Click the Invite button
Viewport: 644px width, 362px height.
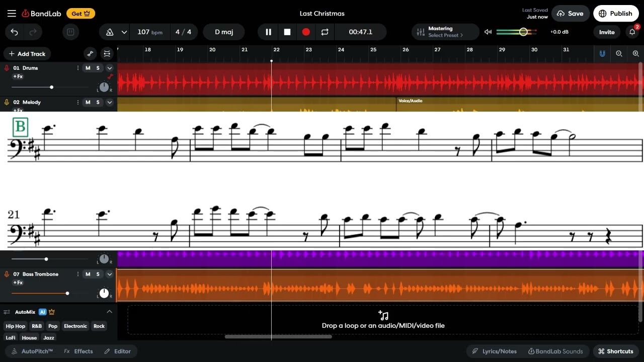pyautogui.click(x=607, y=32)
